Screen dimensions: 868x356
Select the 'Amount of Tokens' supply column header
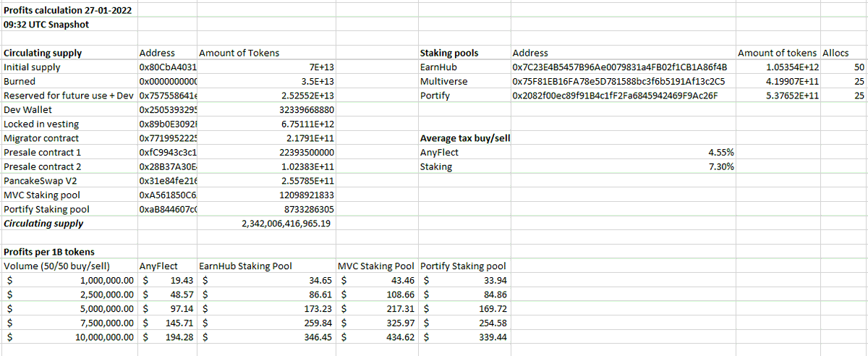pyautogui.click(x=239, y=53)
